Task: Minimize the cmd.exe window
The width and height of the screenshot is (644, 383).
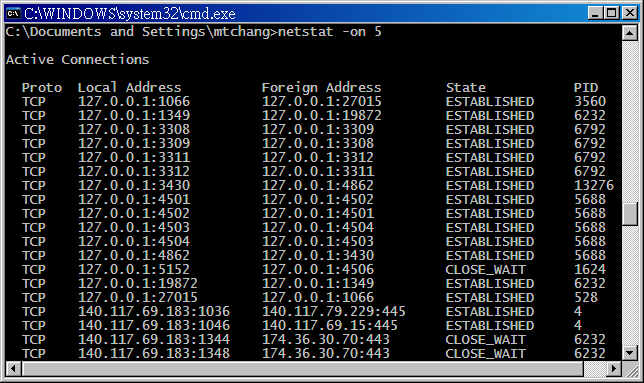Action: click(595, 13)
